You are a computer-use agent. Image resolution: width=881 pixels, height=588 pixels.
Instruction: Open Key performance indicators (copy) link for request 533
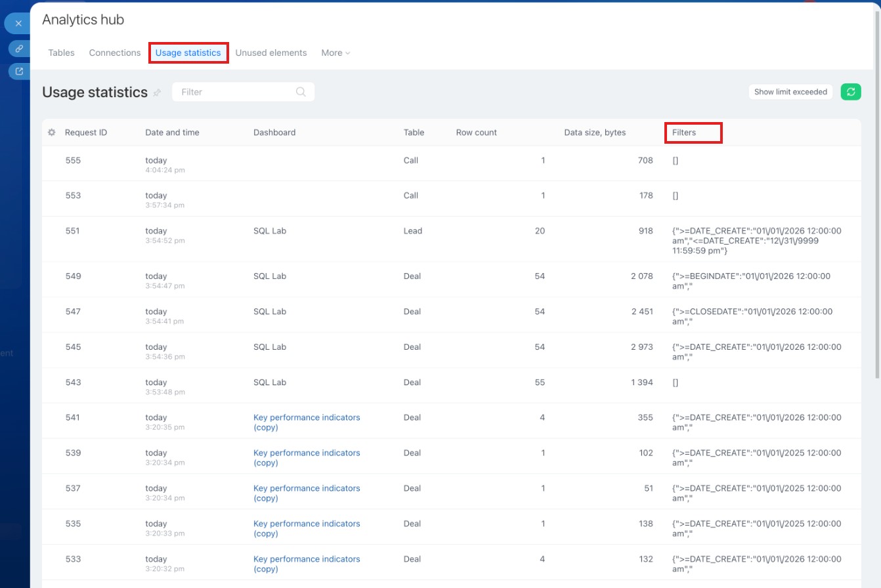coord(307,564)
